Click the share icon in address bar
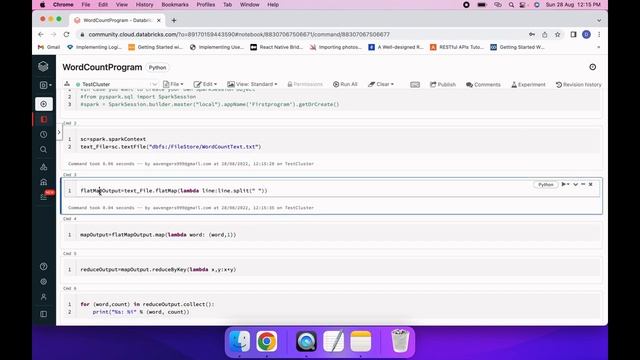Screen dimensions: 640x360 [x=544, y=35]
